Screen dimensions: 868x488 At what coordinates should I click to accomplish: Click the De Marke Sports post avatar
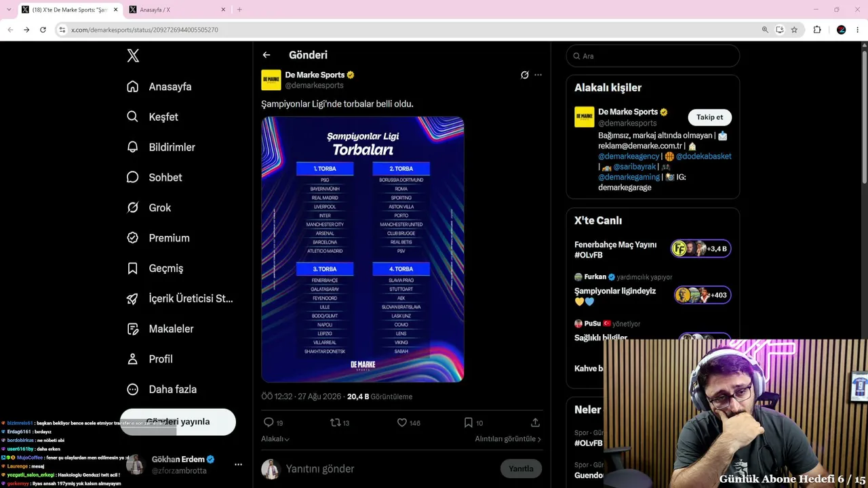tap(271, 80)
